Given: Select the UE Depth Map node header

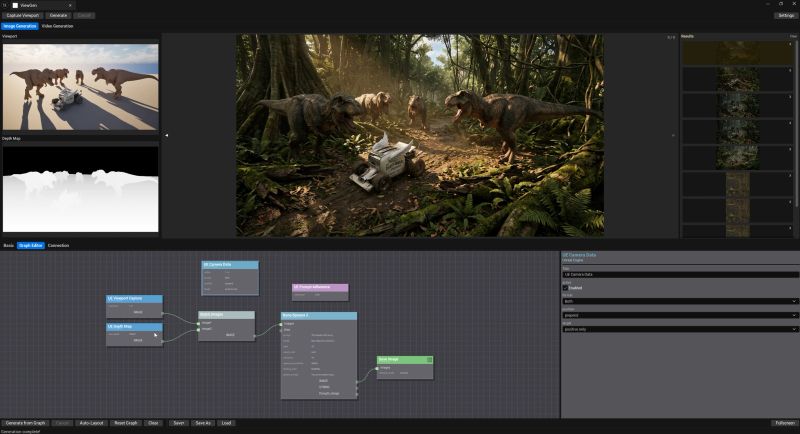Looking at the screenshot, I should [135, 326].
